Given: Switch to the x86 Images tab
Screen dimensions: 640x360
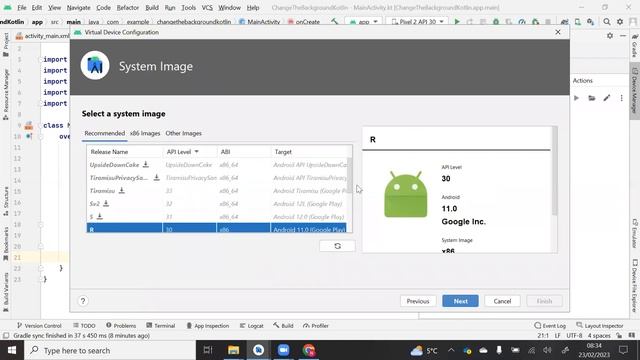Looking at the screenshot, I should pyautogui.click(x=145, y=133).
